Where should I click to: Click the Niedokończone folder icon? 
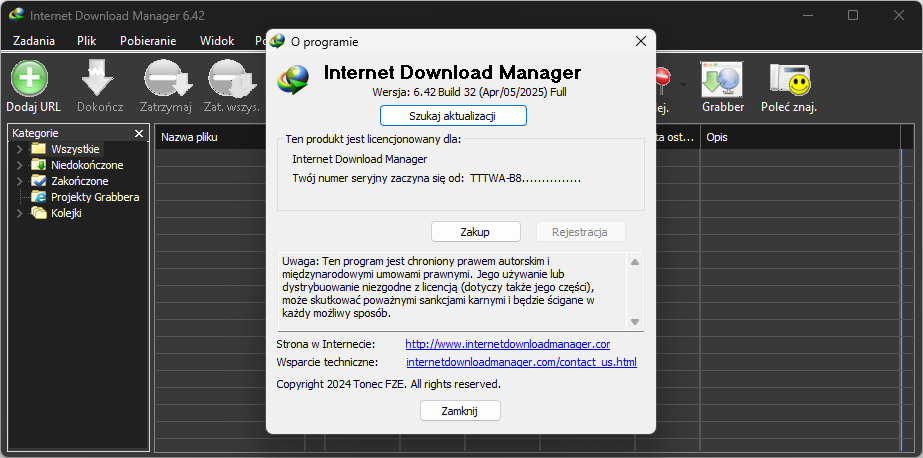pyautogui.click(x=38, y=165)
